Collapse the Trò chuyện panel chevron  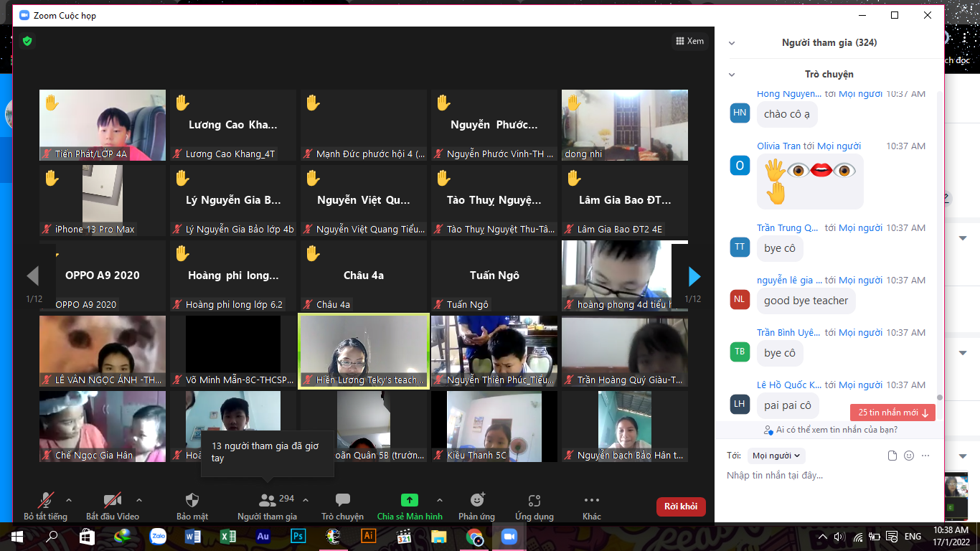[x=732, y=75]
